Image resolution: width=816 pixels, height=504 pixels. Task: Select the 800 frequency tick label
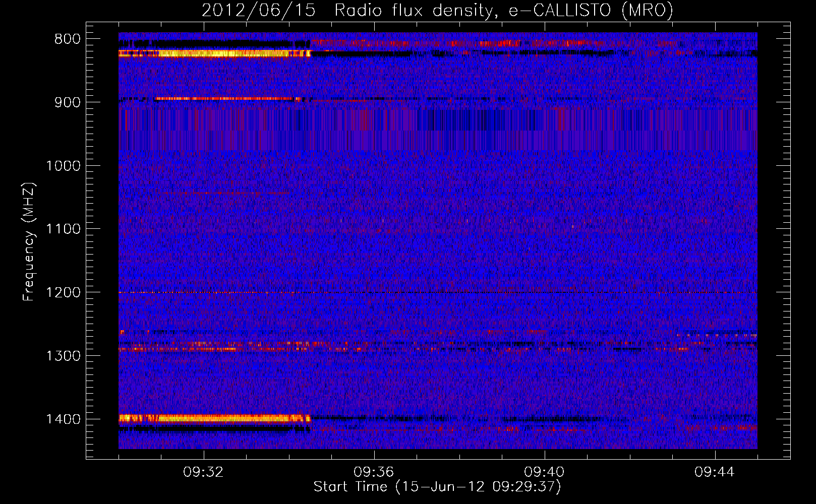pos(68,39)
